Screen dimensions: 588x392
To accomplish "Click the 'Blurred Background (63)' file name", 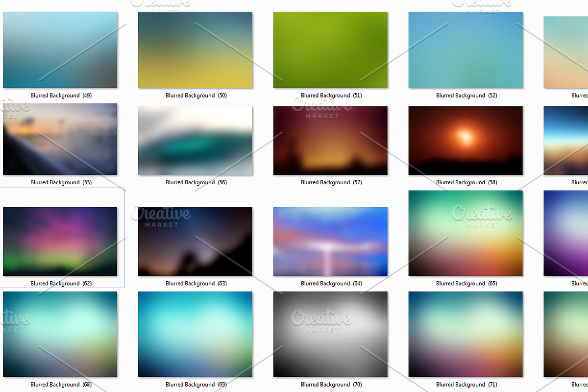I will [196, 283].
